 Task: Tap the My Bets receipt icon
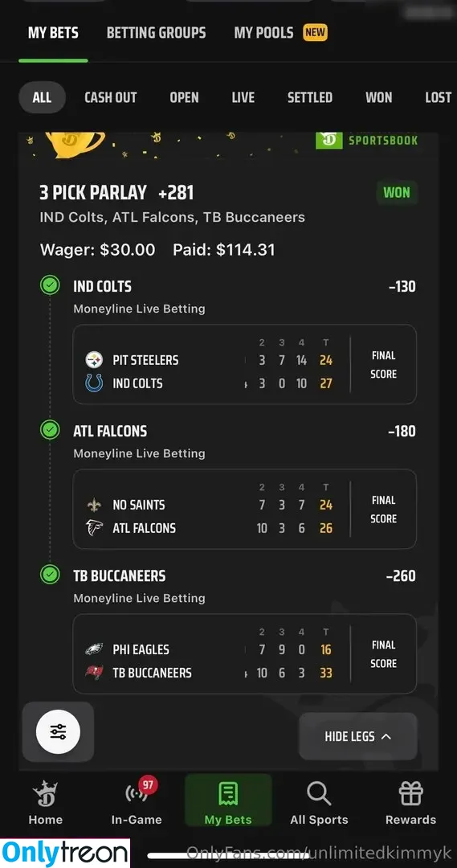pyautogui.click(x=228, y=793)
